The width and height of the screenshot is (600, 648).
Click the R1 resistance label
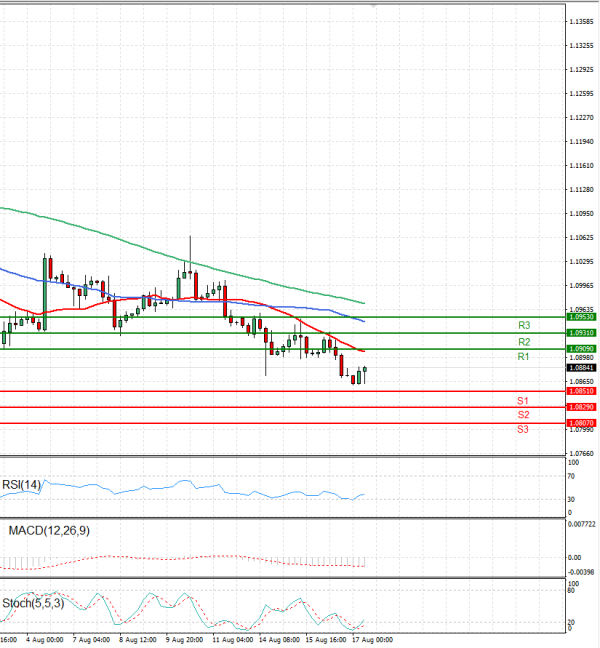coord(523,356)
